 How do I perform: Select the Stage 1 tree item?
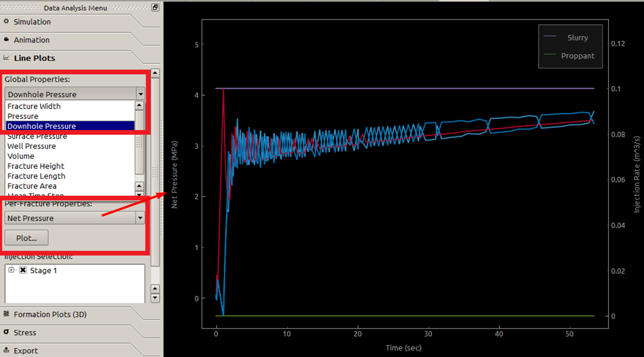tap(44, 271)
